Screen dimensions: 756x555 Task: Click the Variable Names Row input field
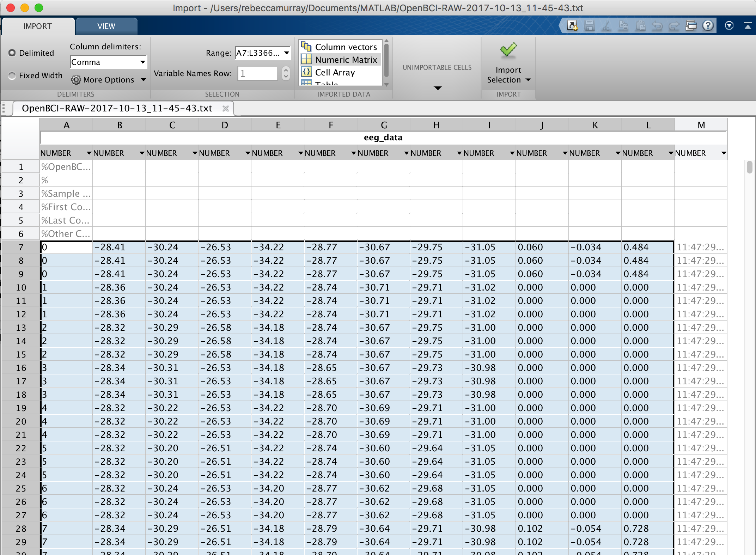point(257,73)
